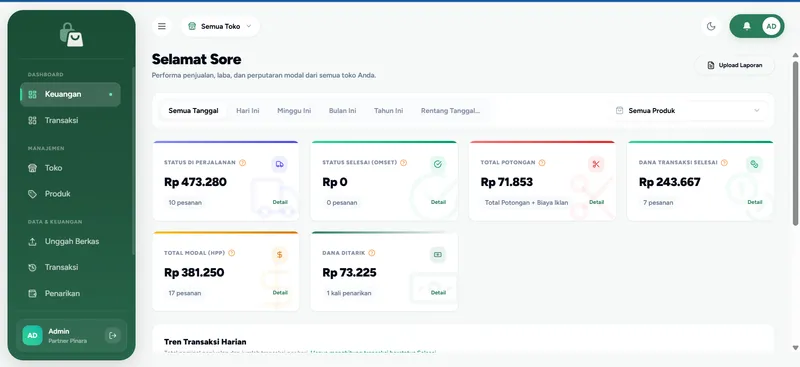Click the 10 pesanan label
800x367 pixels.
point(185,203)
